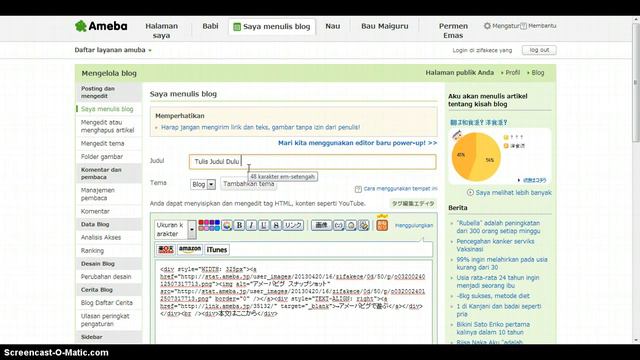640x360 pixels.
Task: Click the log out button
Action: pyautogui.click(x=539, y=50)
